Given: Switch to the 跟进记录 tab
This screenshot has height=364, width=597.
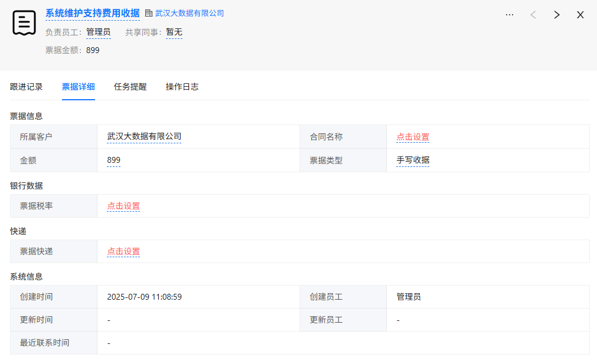Looking at the screenshot, I should pos(27,87).
